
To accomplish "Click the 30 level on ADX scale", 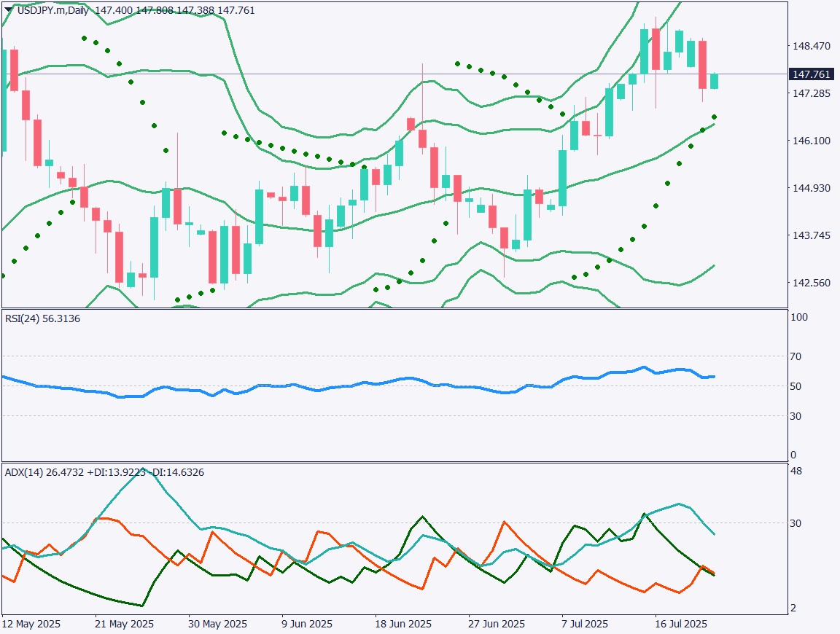I will 798,523.
